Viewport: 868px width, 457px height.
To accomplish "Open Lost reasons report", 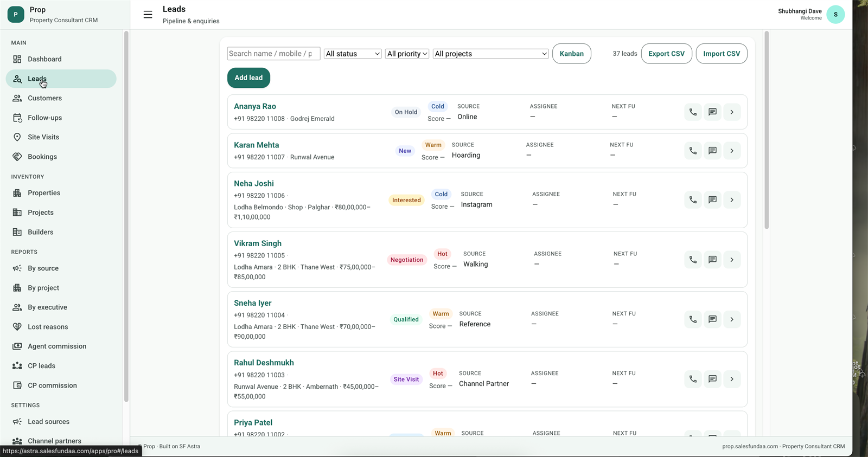I will (61, 327).
